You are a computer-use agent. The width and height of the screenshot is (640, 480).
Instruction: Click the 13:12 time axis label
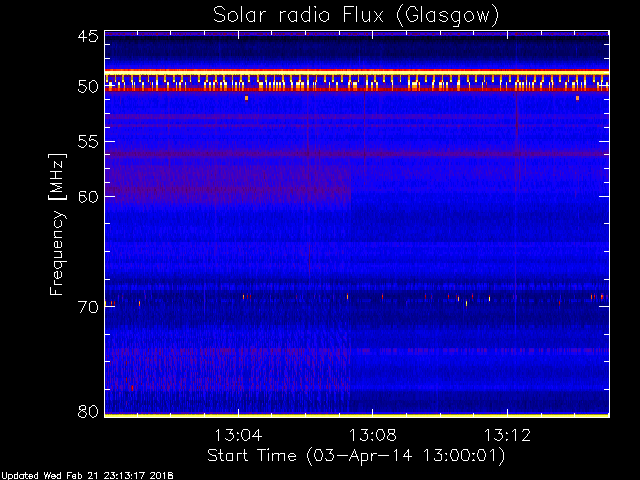click(x=507, y=435)
